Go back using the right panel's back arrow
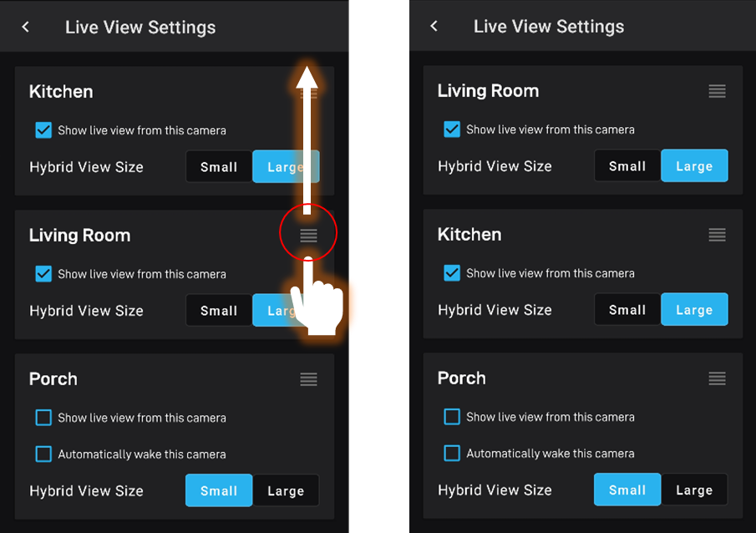Image resolution: width=756 pixels, height=533 pixels. click(x=434, y=26)
